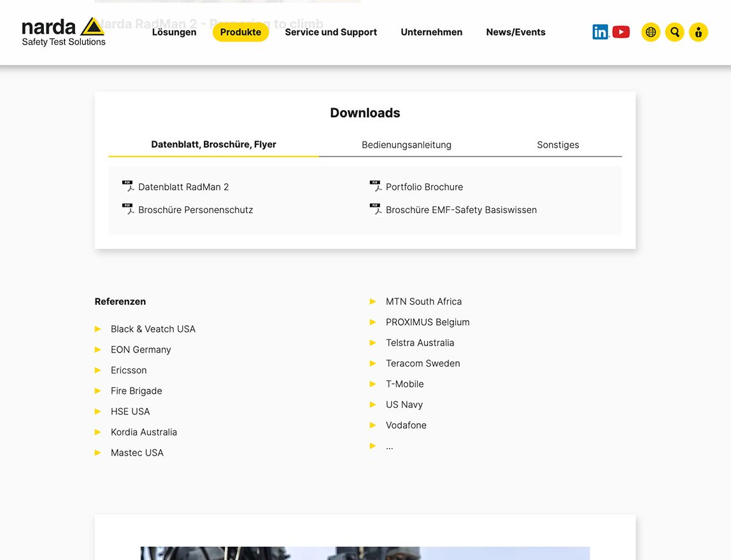The height and width of the screenshot is (560, 731).
Task: Click the PDF icon beside Portfolio Brochure
Action: (375, 186)
